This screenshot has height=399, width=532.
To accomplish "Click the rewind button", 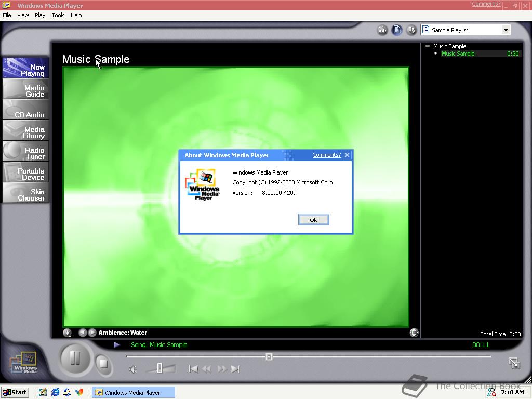I will tap(207, 369).
